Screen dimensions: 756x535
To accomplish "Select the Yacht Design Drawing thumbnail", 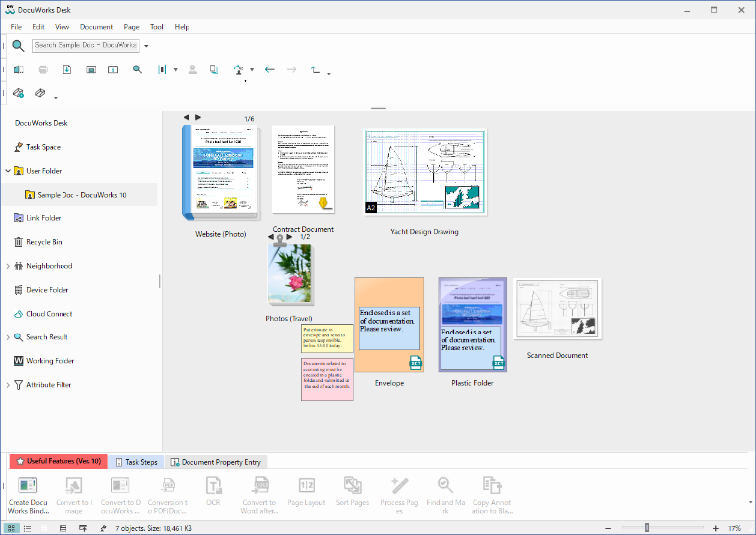I will pyautogui.click(x=425, y=173).
